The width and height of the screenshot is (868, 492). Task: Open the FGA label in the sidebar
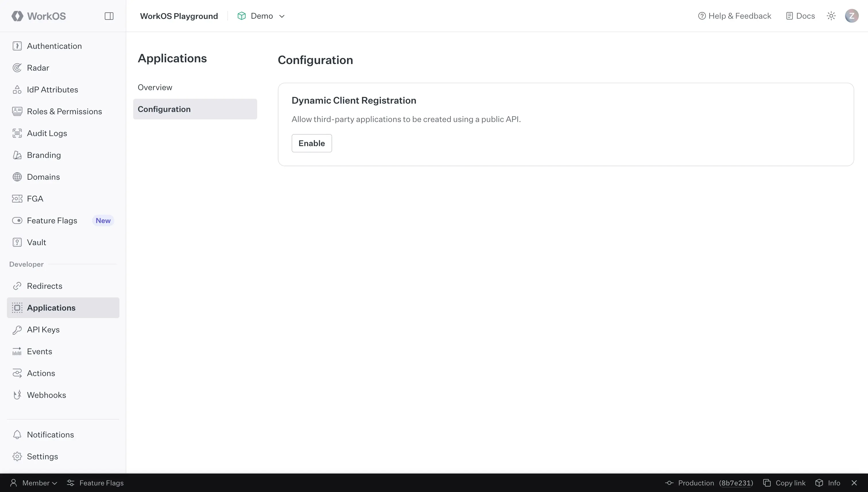click(35, 199)
